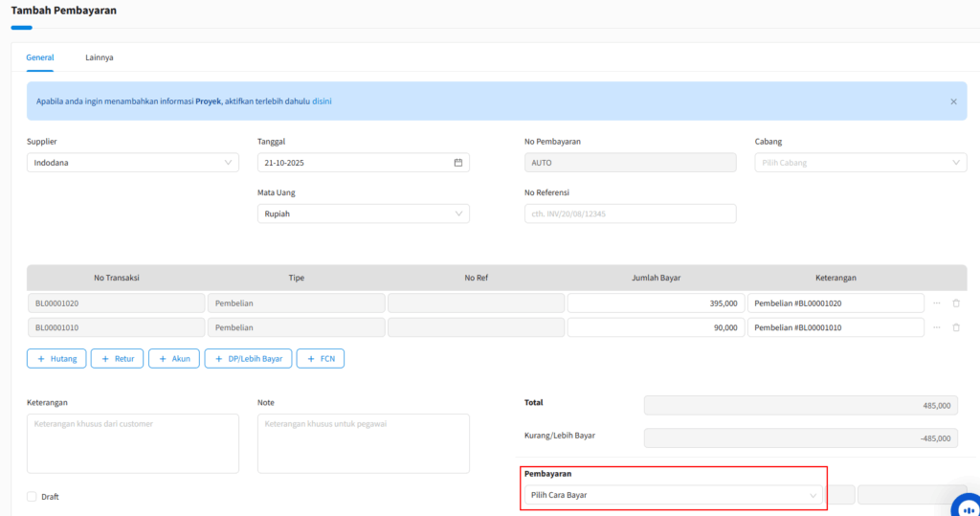Click the No Referensi input field

(x=630, y=213)
